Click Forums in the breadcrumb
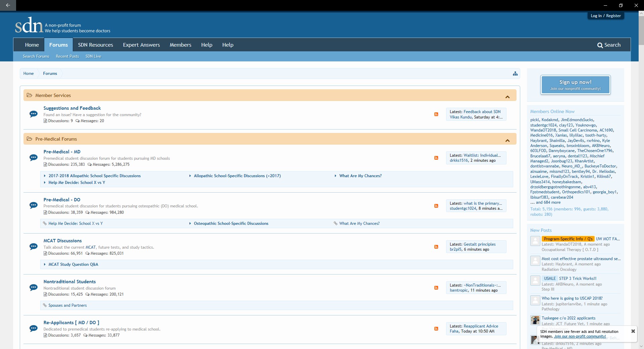Image resolution: width=644 pixels, height=349 pixels. (50, 73)
